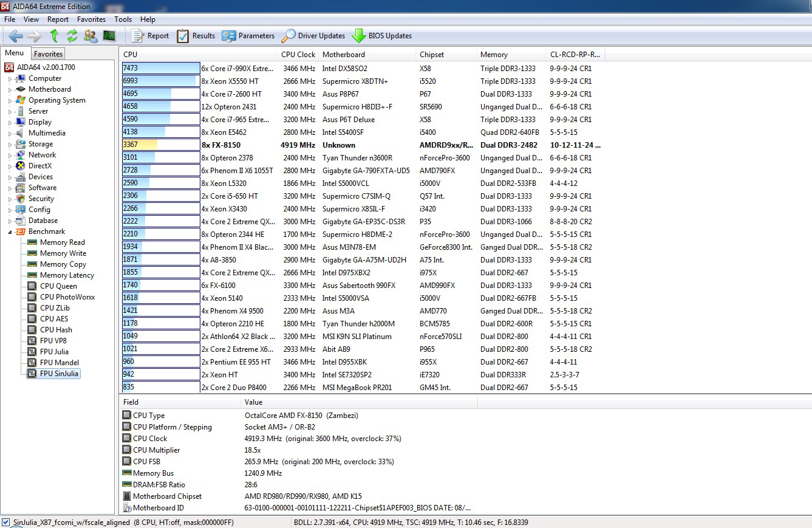The height and width of the screenshot is (528, 812).
Task: Open Results from the toolbar
Action: coord(196,36)
